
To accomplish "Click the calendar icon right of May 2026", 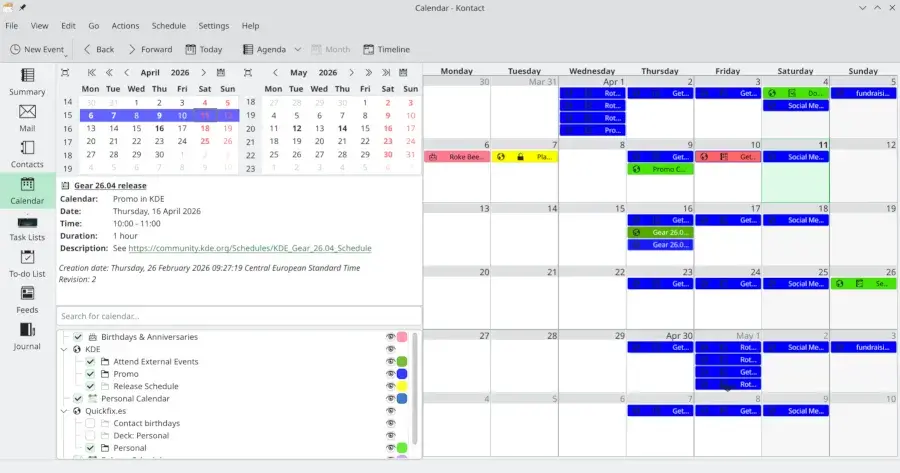I will (403, 72).
